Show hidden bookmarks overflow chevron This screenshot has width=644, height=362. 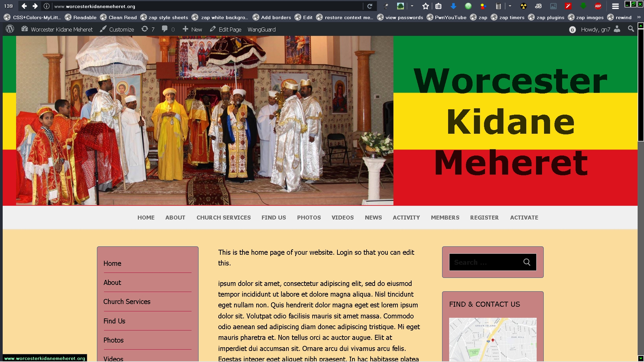coord(639,17)
